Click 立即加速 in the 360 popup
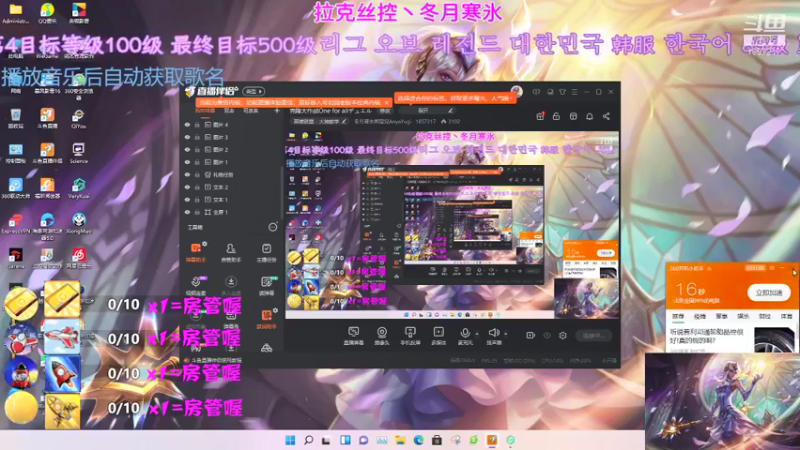 (x=769, y=292)
